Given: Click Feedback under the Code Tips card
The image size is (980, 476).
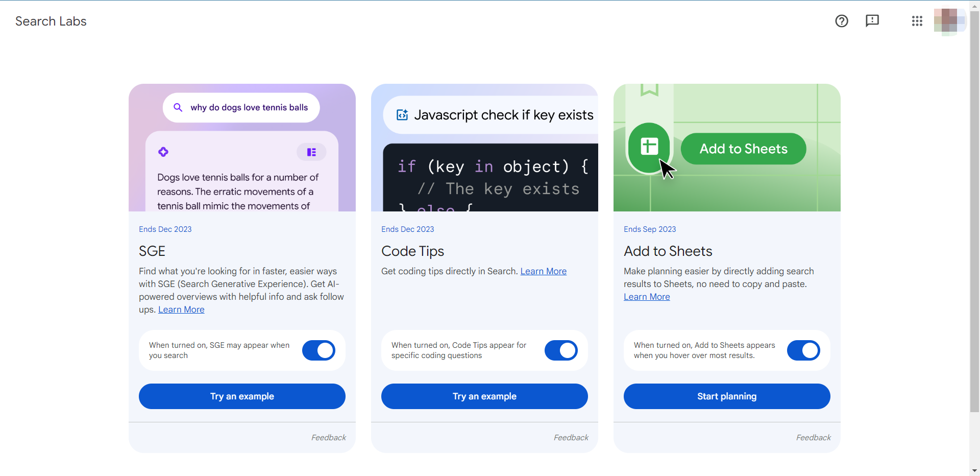Looking at the screenshot, I should tap(571, 438).
